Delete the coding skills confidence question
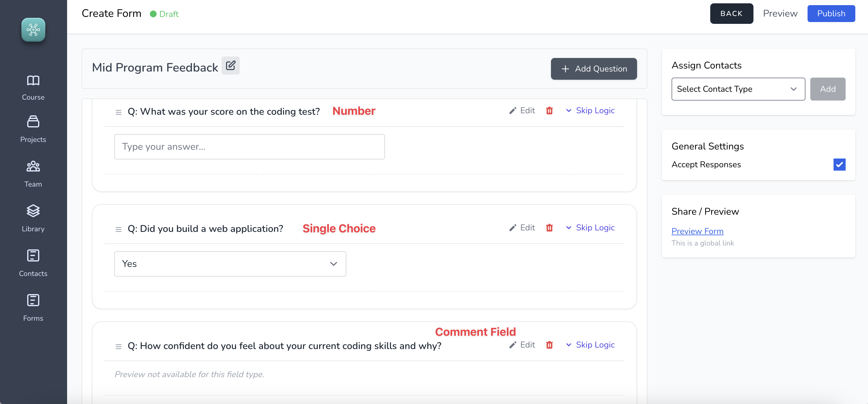 click(549, 345)
